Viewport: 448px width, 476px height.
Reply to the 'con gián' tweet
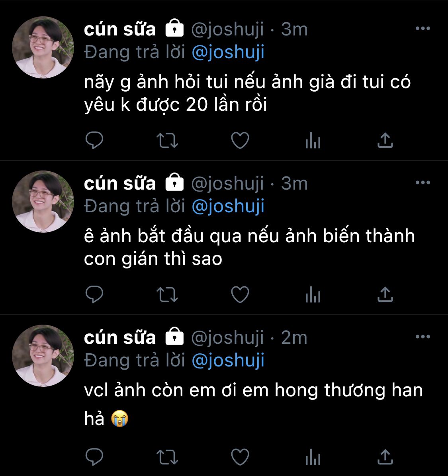pos(94,294)
